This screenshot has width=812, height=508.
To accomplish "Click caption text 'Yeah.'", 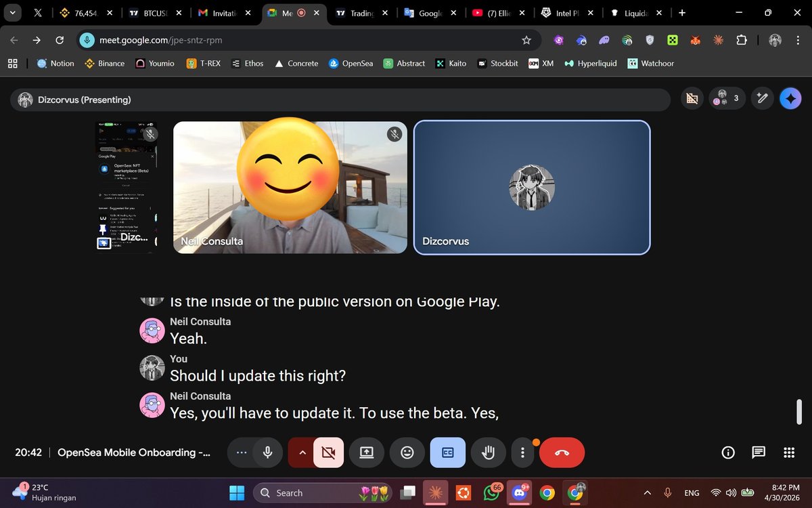I will tap(189, 338).
